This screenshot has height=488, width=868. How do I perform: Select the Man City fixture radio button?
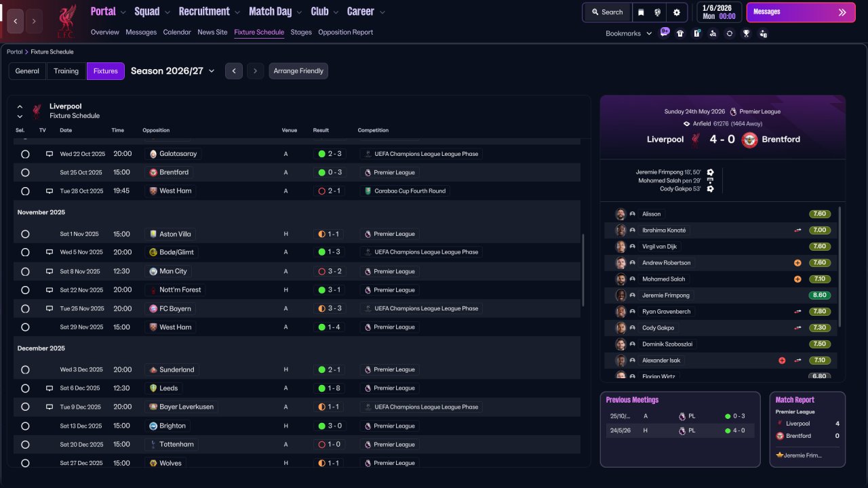pyautogui.click(x=25, y=272)
